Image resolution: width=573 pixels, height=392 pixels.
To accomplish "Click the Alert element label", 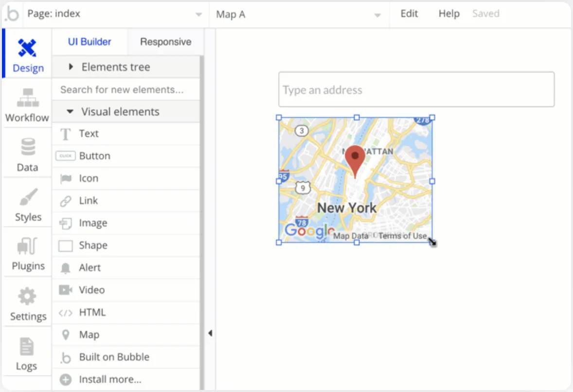I will click(90, 268).
